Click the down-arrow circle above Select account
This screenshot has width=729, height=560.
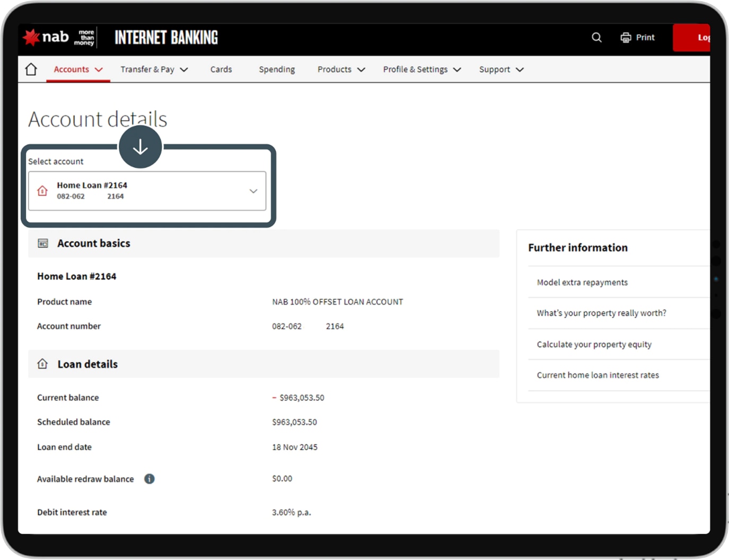tap(140, 147)
